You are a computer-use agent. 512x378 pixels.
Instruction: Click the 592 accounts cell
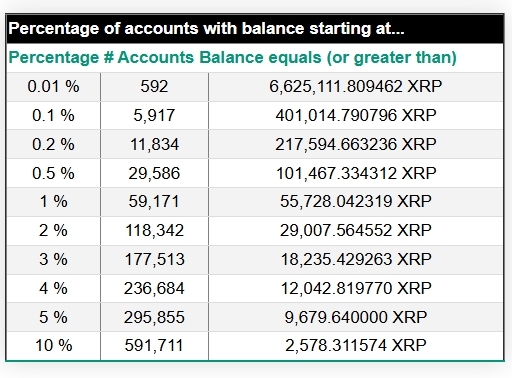point(154,87)
